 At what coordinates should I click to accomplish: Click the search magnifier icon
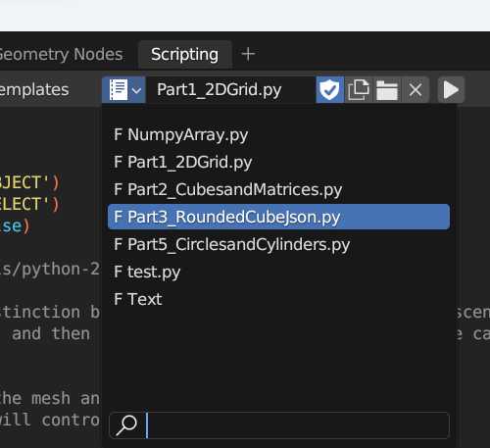[126, 425]
